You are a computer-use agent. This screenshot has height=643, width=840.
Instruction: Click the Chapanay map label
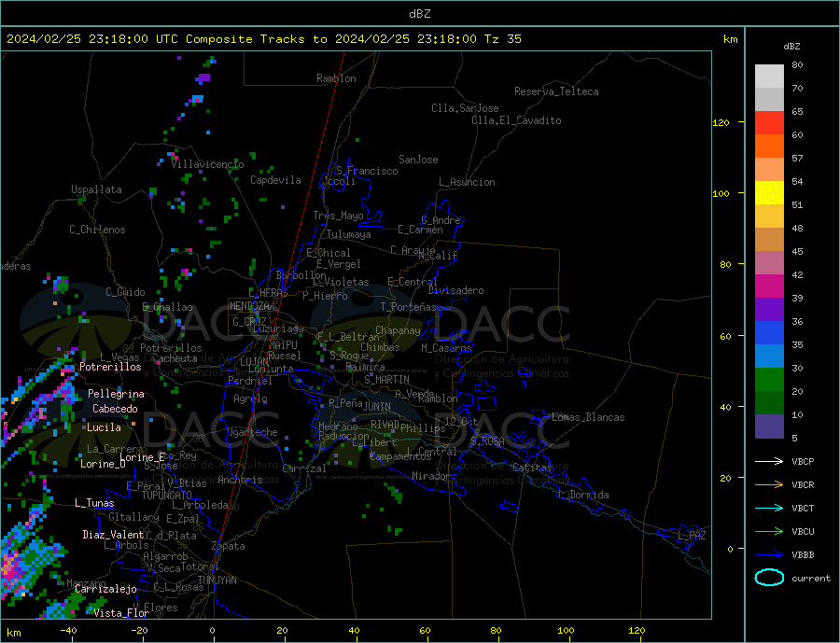[x=398, y=330]
